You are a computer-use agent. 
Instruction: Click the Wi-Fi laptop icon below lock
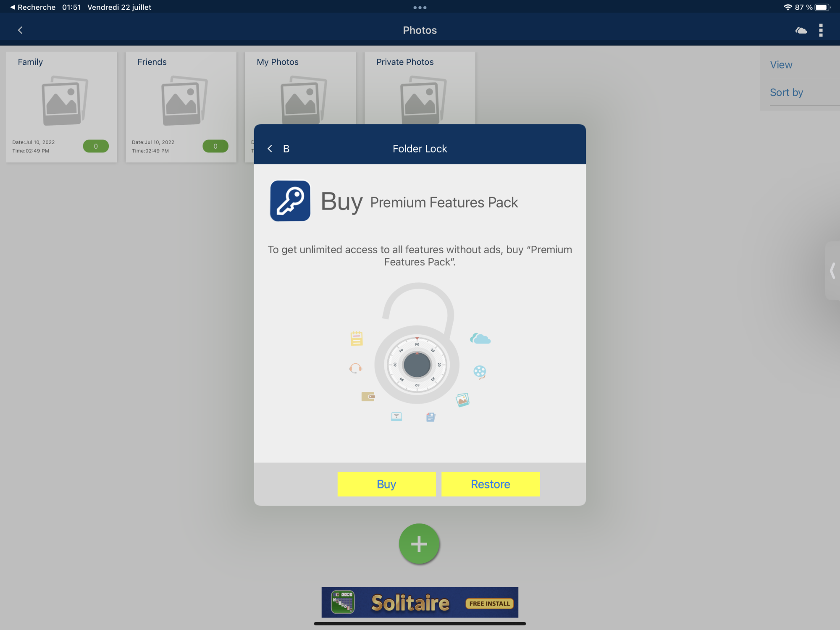coord(396,416)
